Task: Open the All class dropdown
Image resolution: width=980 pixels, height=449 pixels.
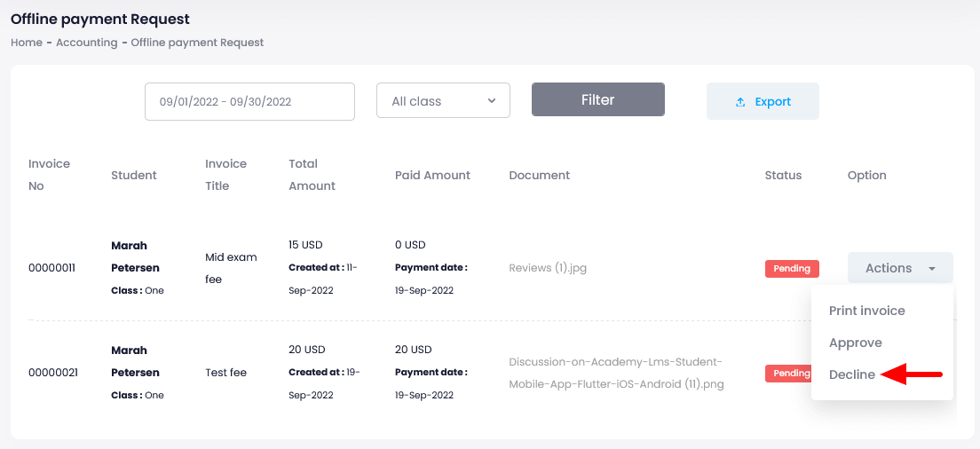Action: (x=443, y=100)
